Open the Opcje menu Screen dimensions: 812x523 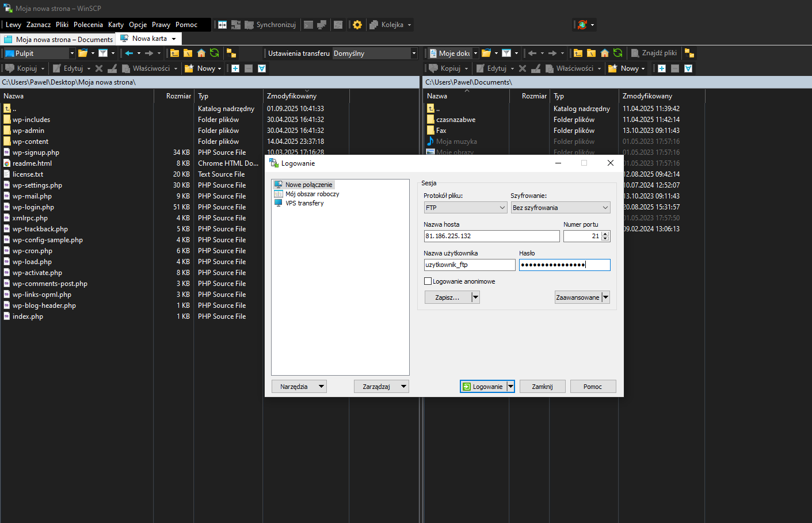138,25
